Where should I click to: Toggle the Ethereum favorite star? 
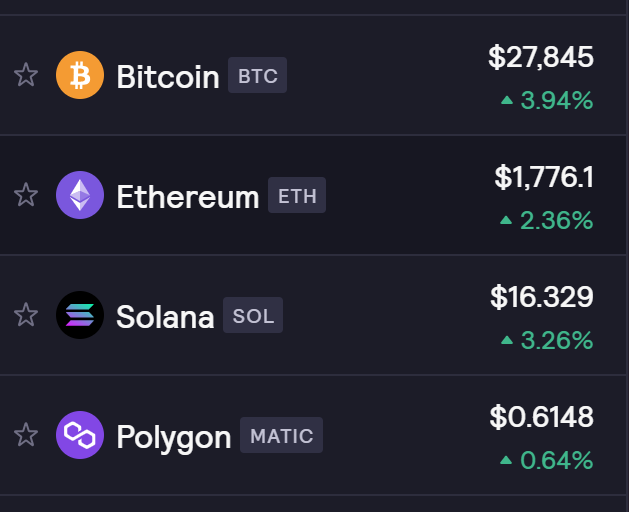[26, 195]
